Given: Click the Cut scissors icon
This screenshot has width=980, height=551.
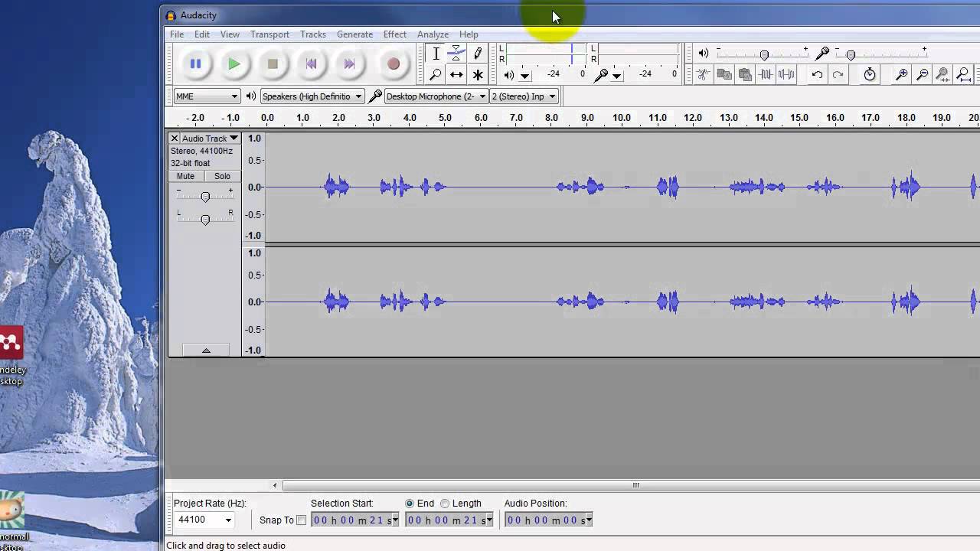Looking at the screenshot, I should tap(703, 74).
